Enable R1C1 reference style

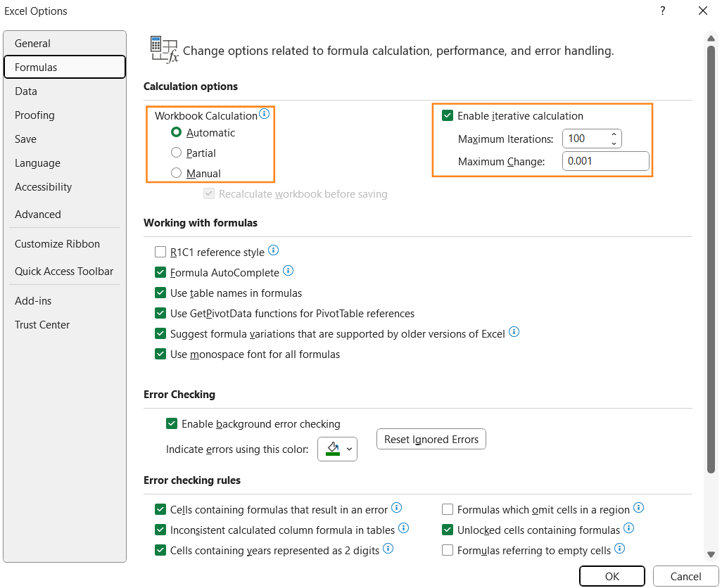click(160, 252)
